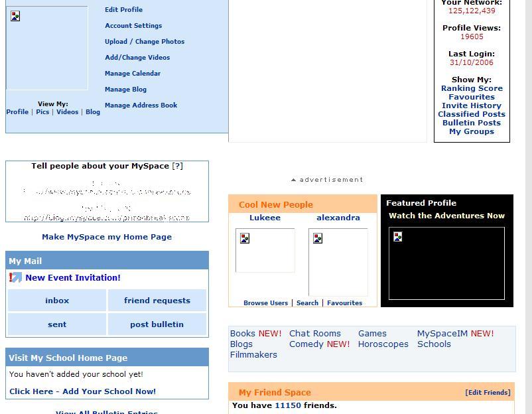Open alexandra's profile name link
This screenshot has width=532, height=414.
click(338, 218)
